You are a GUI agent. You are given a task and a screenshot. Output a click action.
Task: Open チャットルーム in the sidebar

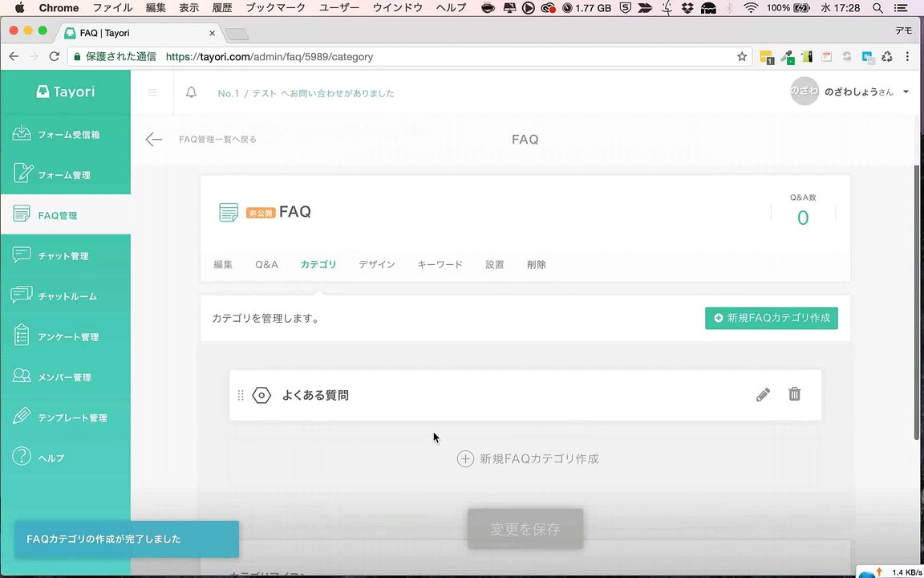click(x=65, y=296)
